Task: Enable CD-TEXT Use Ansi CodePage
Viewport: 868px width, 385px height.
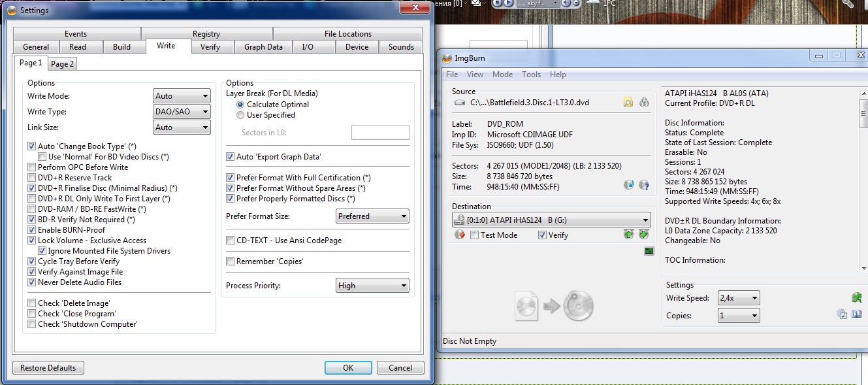Action: click(230, 241)
